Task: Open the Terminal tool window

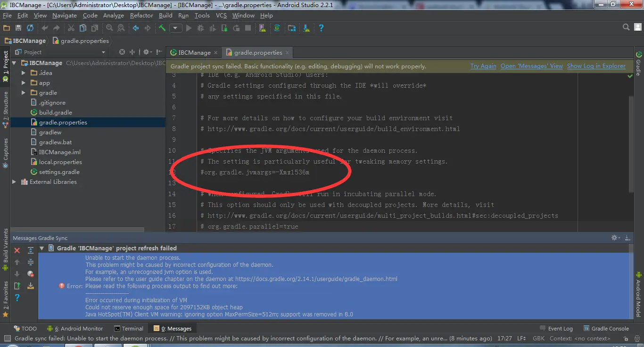Action: (128, 329)
